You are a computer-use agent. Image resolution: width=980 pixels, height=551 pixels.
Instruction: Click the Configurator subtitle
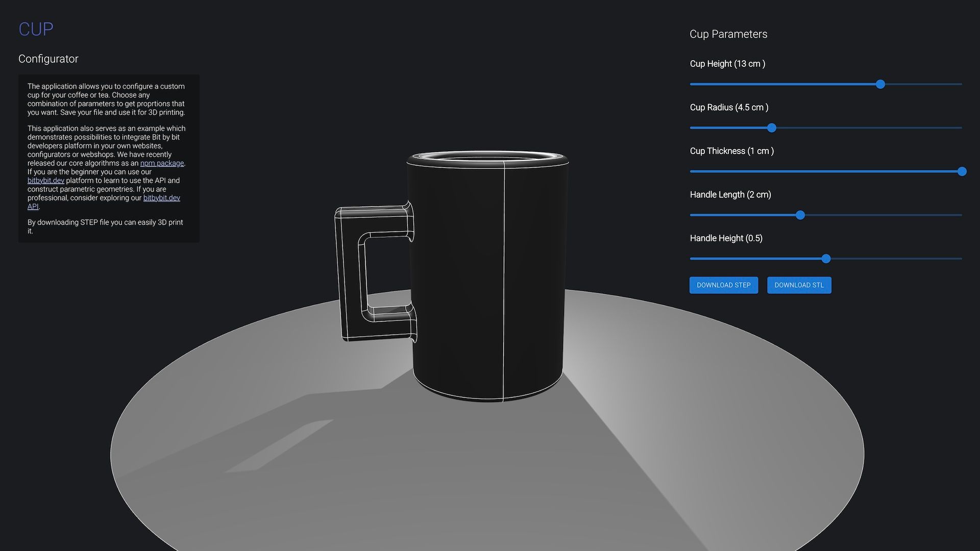tap(48, 59)
